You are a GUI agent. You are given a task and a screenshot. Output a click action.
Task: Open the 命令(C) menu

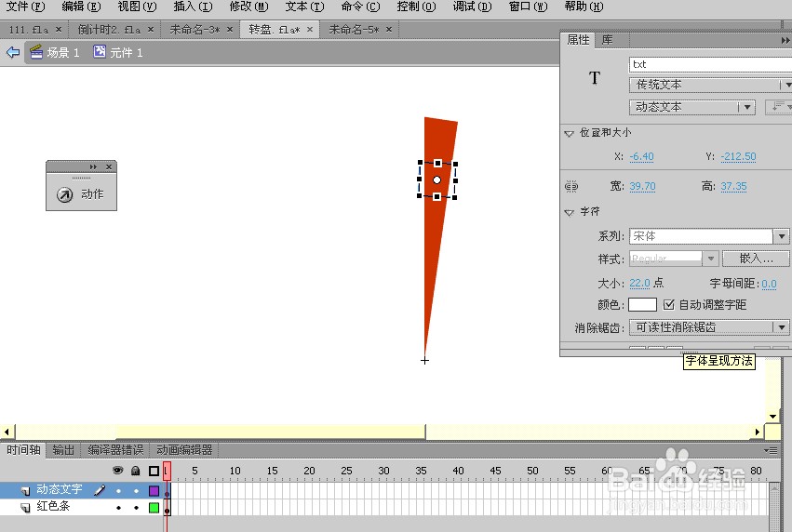coord(360,7)
